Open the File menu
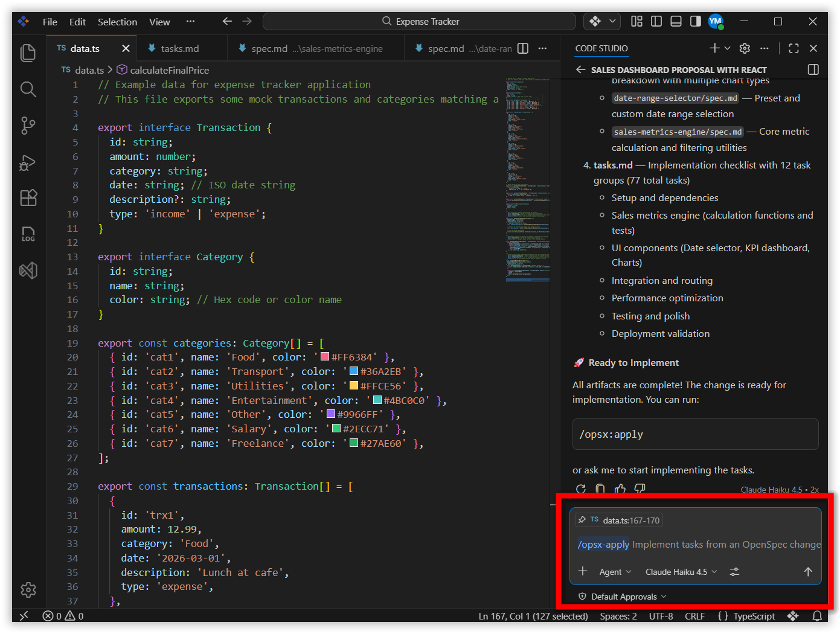 50,22
